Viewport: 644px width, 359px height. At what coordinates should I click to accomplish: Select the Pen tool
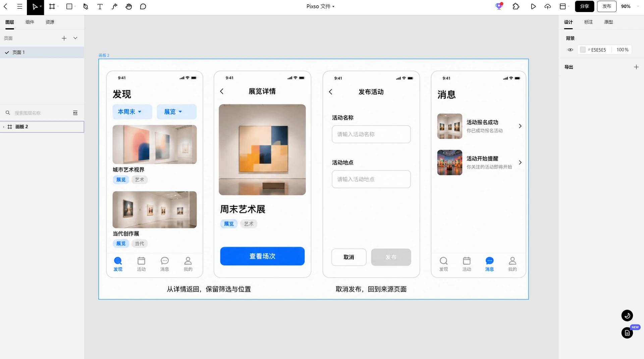(86, 6)
